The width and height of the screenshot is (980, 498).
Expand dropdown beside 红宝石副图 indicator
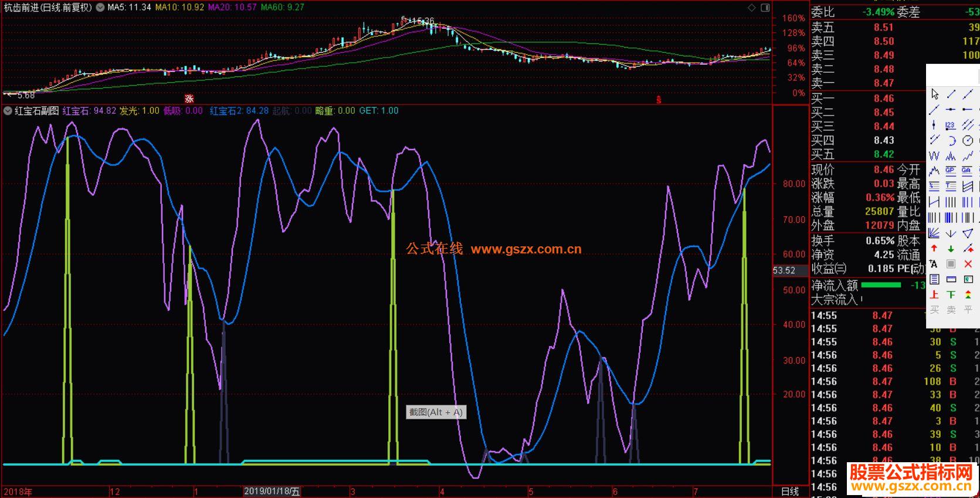tap(8, 110)
